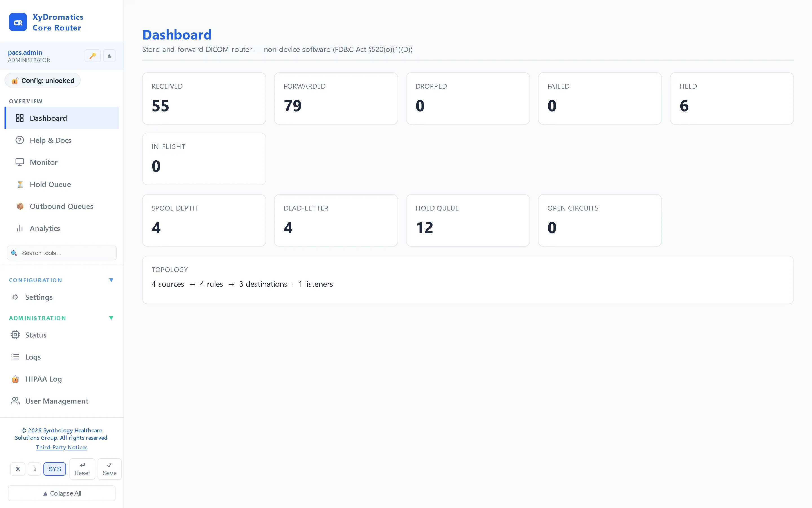Click the XyDromatics Core Router title

[x=58, y=22]
